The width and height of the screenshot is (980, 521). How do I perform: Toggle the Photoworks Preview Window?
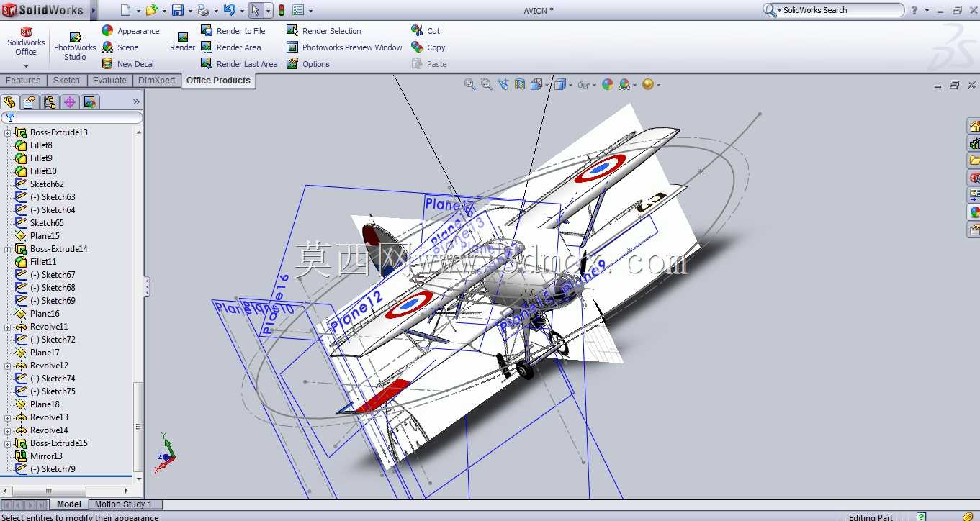click(344, 47)
